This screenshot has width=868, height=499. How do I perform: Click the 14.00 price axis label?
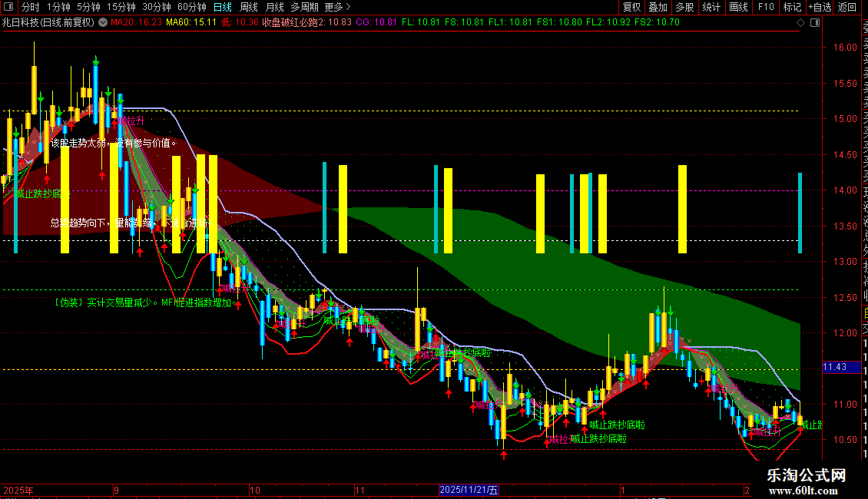click(x=845, y=190)
